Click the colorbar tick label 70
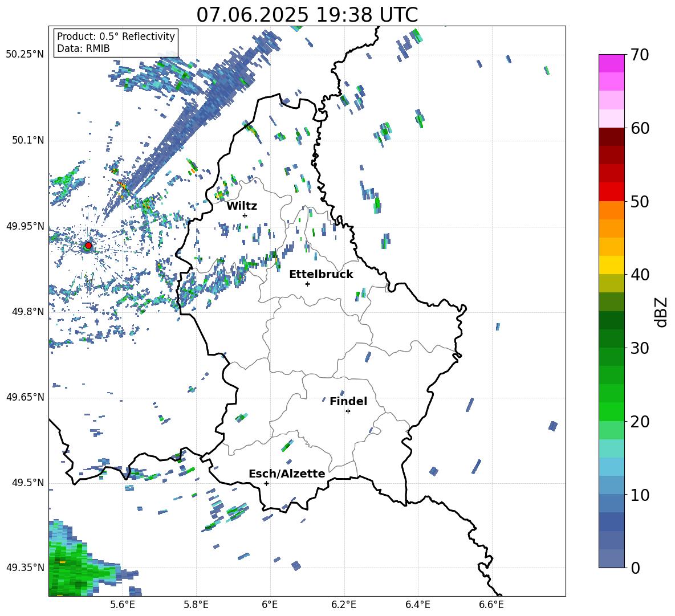The image size is (675, 616). (640, 55)
